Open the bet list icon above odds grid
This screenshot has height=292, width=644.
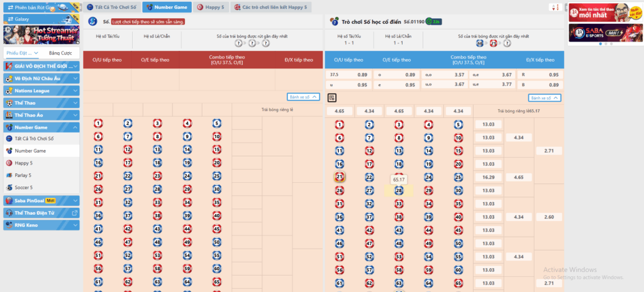(332, 97)
